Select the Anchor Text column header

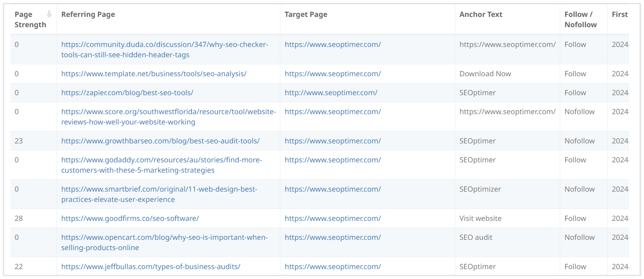(481, 14)
